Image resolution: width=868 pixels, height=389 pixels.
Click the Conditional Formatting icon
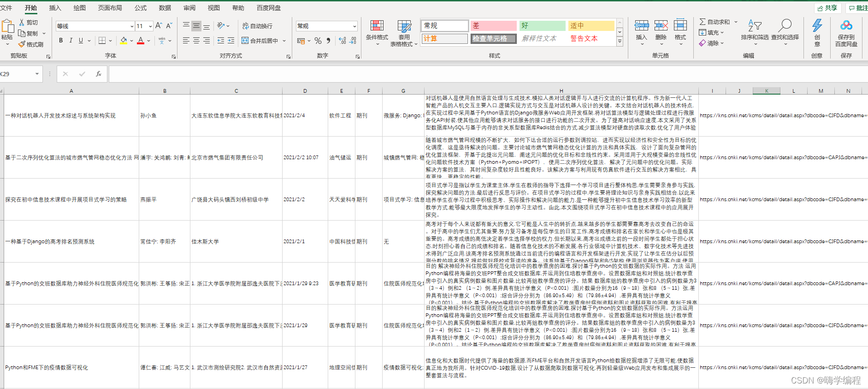(x=377, y=26)
